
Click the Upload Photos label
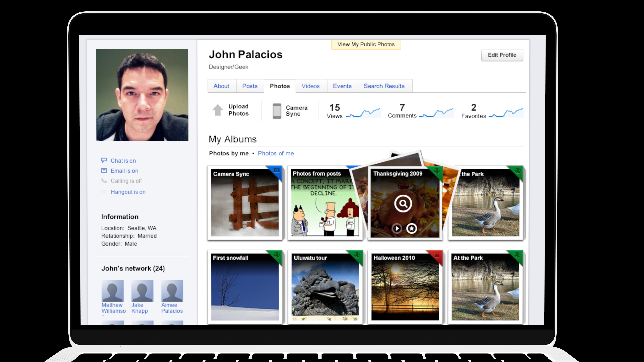238,110
